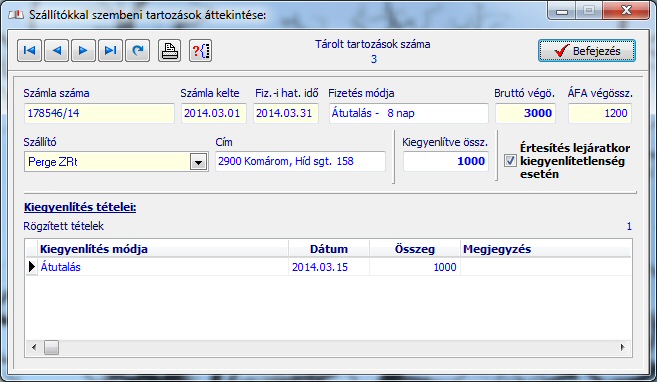Go to the previous record
The width and height of the screenshot is (657, 382).
56,51
